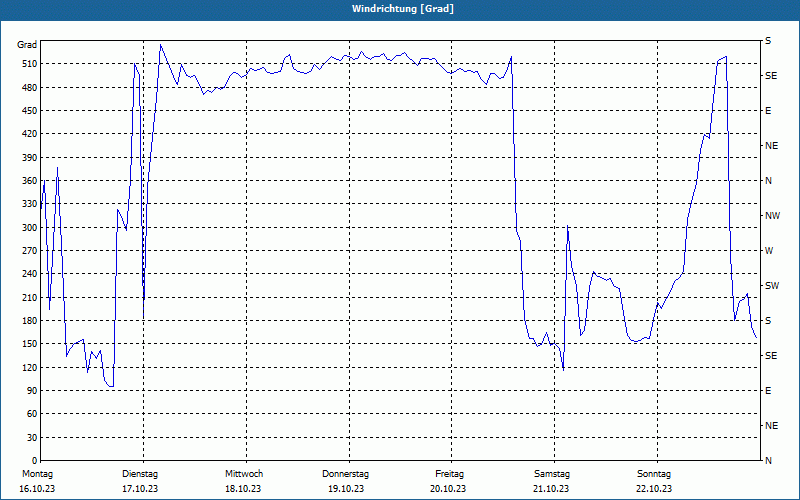
Task: Click the y-axis value 180
Action: 29,321
